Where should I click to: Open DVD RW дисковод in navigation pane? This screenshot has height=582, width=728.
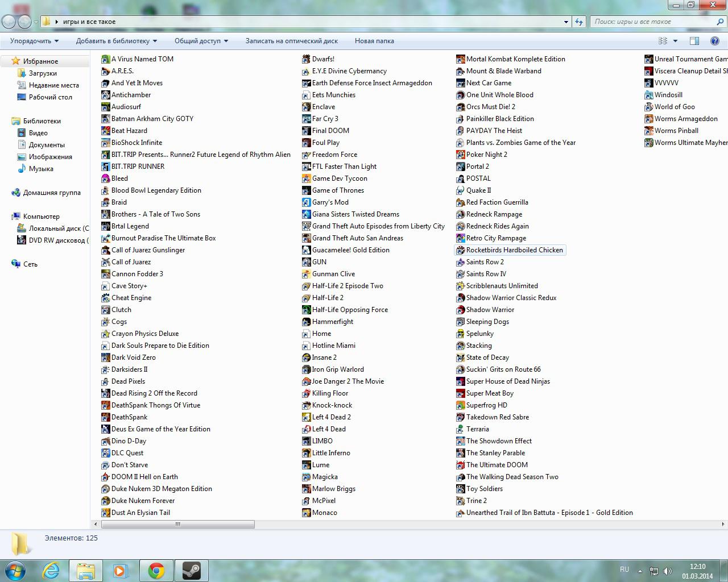59,240
